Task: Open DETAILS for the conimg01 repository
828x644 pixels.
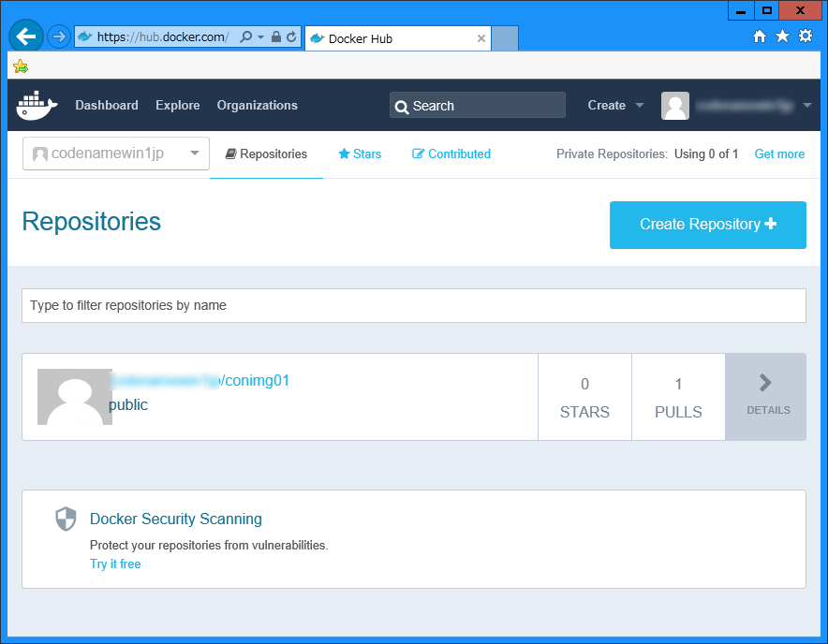Action: [765, 397]
